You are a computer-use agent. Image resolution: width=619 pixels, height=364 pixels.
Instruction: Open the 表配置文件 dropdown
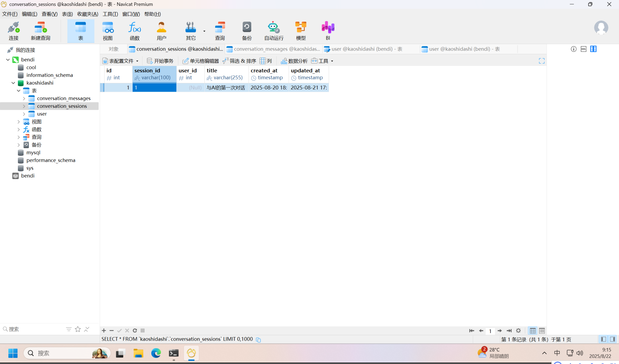[x=120, y=61]
